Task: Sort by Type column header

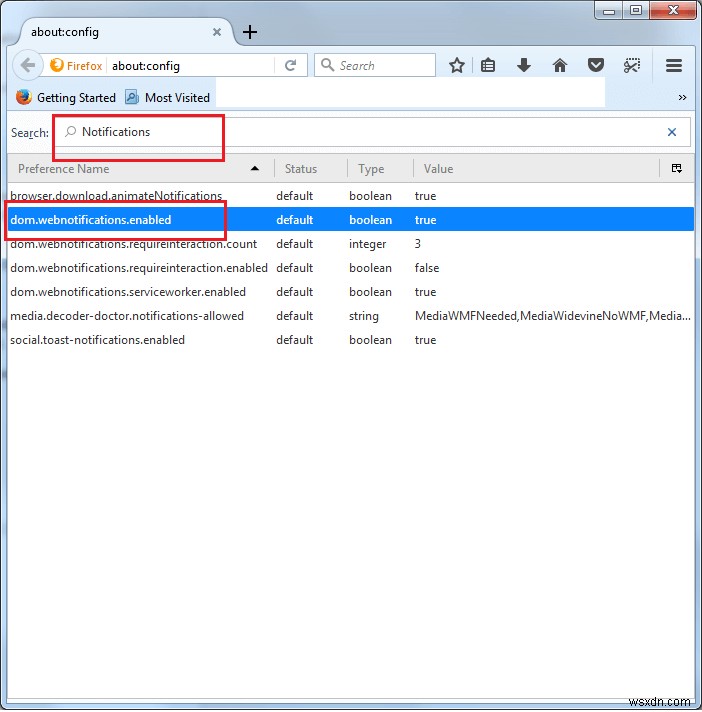Action: tap(381, 169)
